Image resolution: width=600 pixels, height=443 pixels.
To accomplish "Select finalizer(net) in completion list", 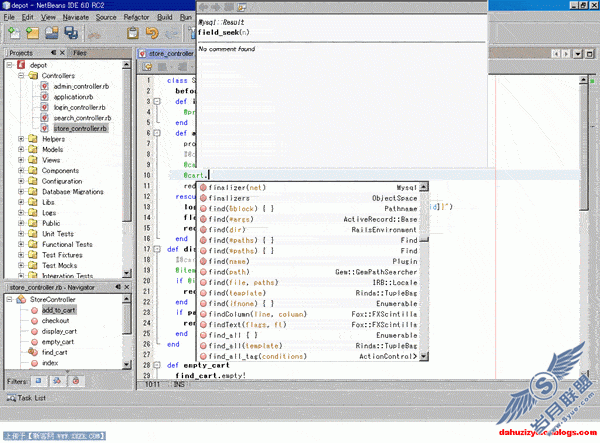I will coord(309,187).
